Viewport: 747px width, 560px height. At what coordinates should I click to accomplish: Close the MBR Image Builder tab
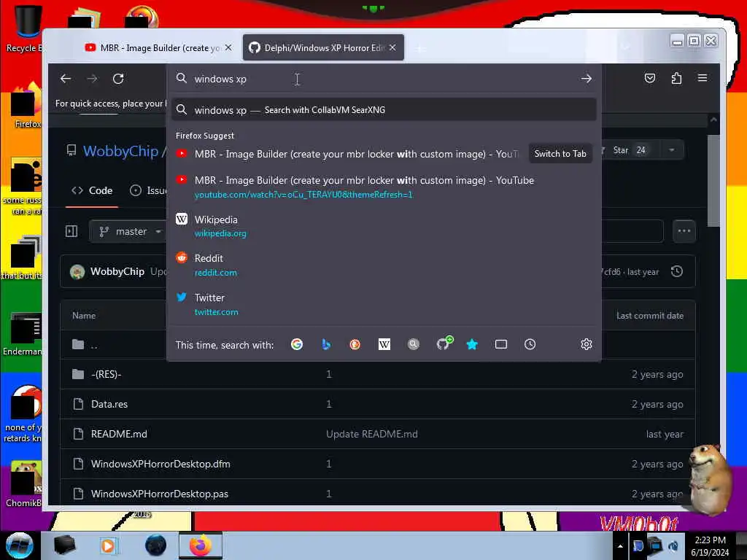[x=228, y=47]
